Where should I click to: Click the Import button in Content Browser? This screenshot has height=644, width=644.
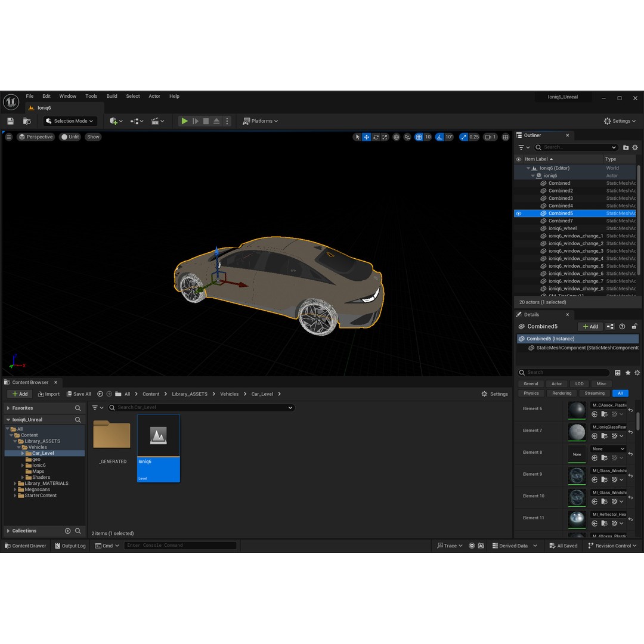(48, 394)
